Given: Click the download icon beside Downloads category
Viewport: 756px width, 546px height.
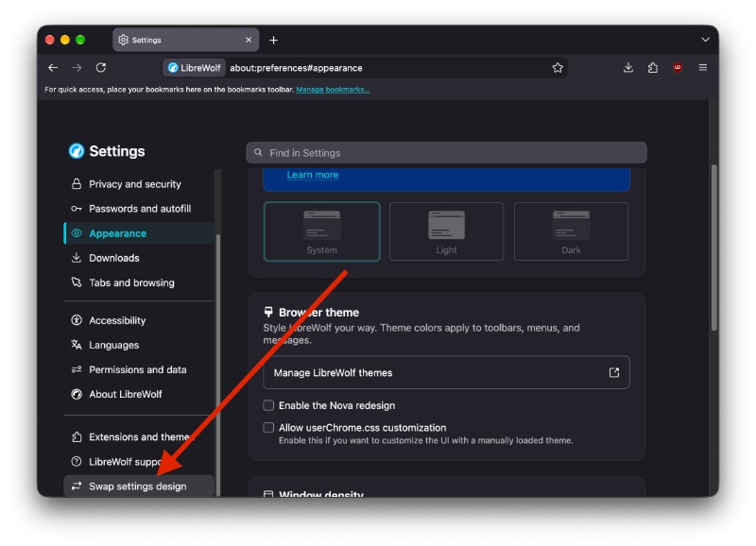Looking at the screenshot, I should (77, 258).
